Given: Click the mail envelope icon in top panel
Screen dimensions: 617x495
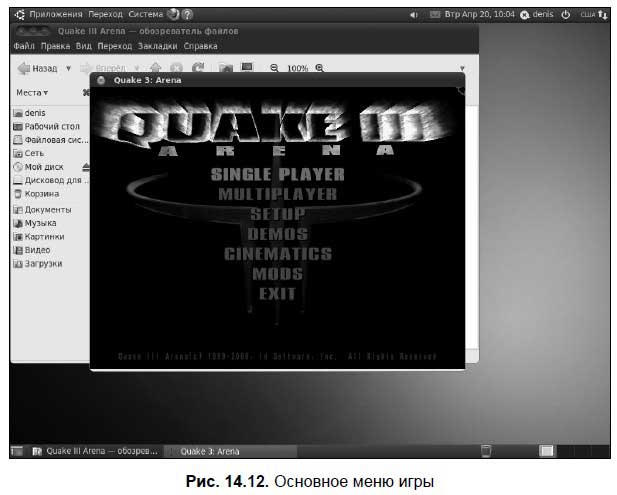Looking at the screenshot, I should (x=435, y=16).
